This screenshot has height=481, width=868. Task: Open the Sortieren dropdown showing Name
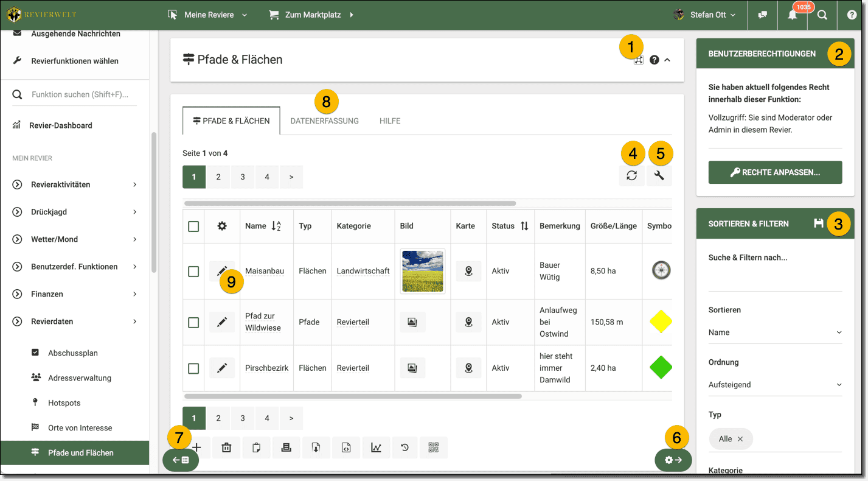(x=775, y=332)
